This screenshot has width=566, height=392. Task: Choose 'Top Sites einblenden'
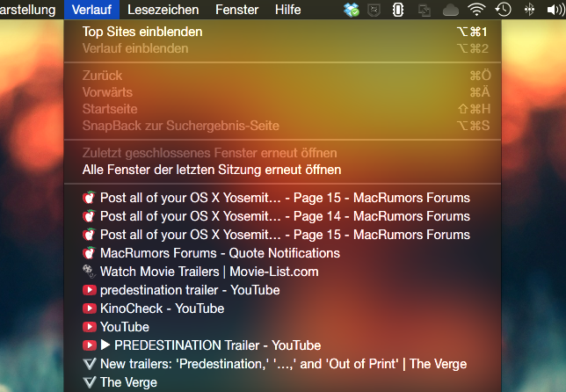(x=283, y=32)
